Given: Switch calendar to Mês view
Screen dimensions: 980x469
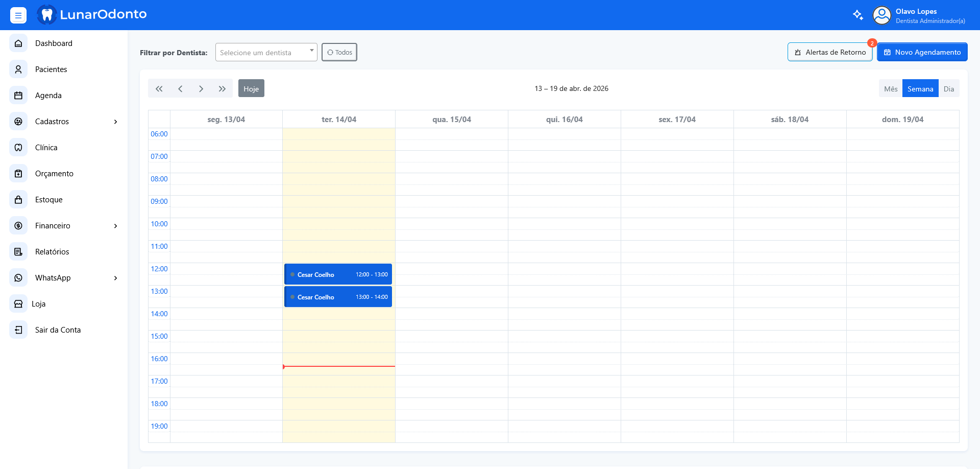Looking at the screenshot, I should point(890,89).
